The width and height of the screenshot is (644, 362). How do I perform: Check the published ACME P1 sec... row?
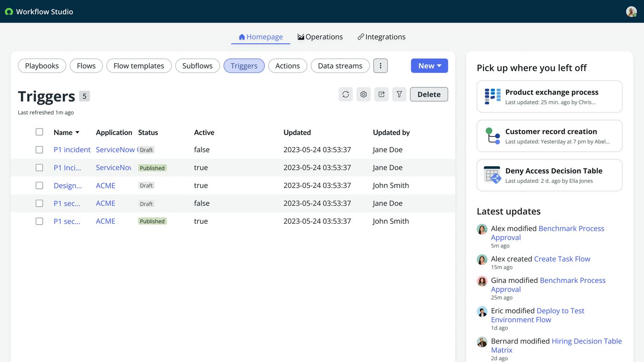(40, 221)
